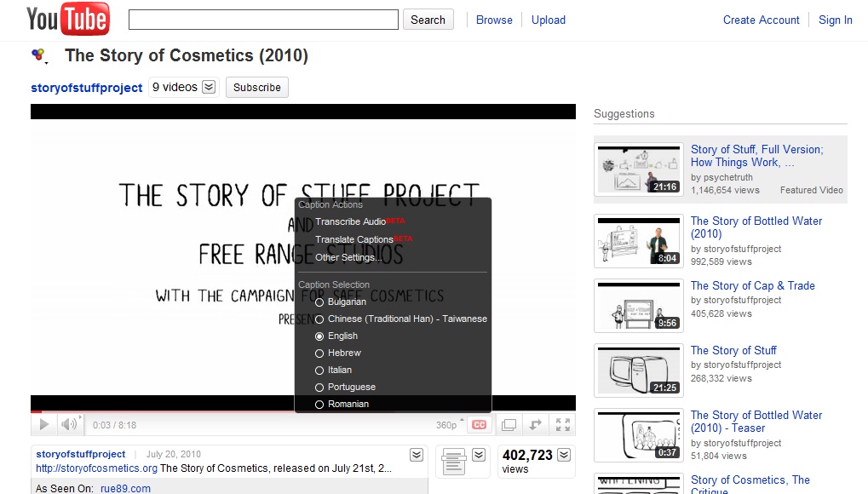The image size is (868, 494).
Task: Mute the video volume
Action: pos(69,425)
